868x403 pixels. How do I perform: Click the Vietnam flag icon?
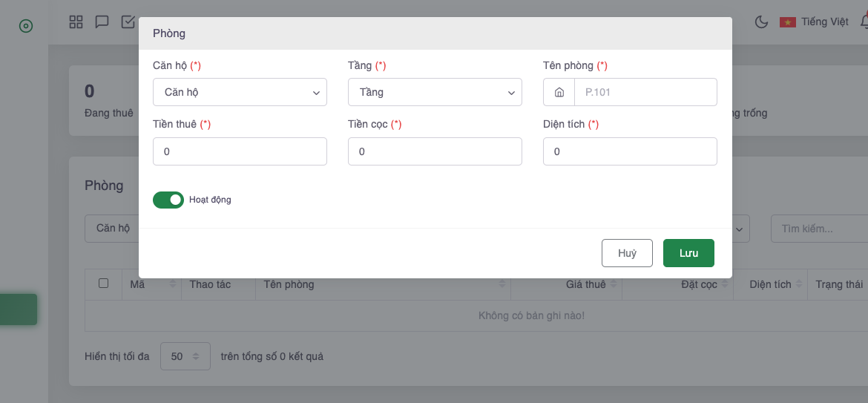(787, 22)
